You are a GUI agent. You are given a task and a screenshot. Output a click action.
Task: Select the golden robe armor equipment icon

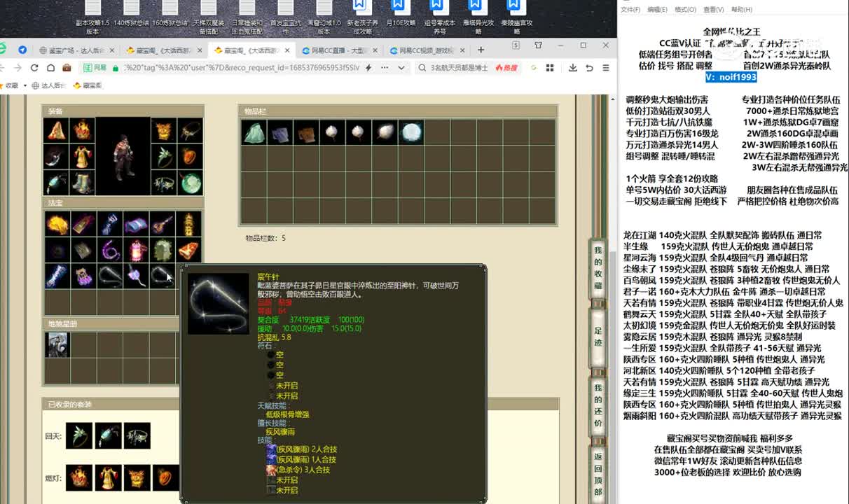[83, 157]
